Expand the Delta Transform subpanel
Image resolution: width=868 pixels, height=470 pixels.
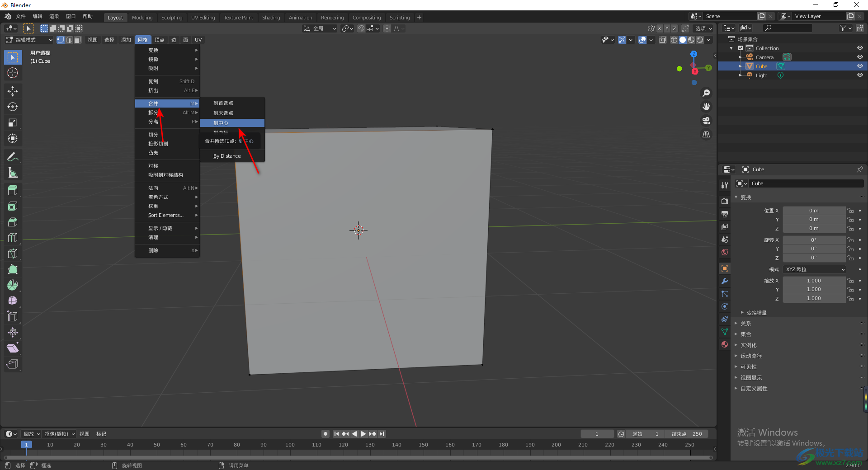click(756, 313)
